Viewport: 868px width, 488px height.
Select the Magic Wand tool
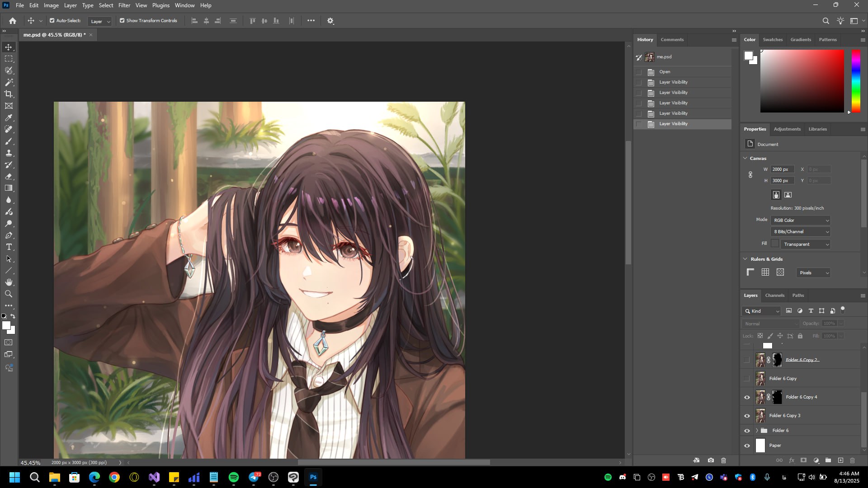(x=9, y=82)
